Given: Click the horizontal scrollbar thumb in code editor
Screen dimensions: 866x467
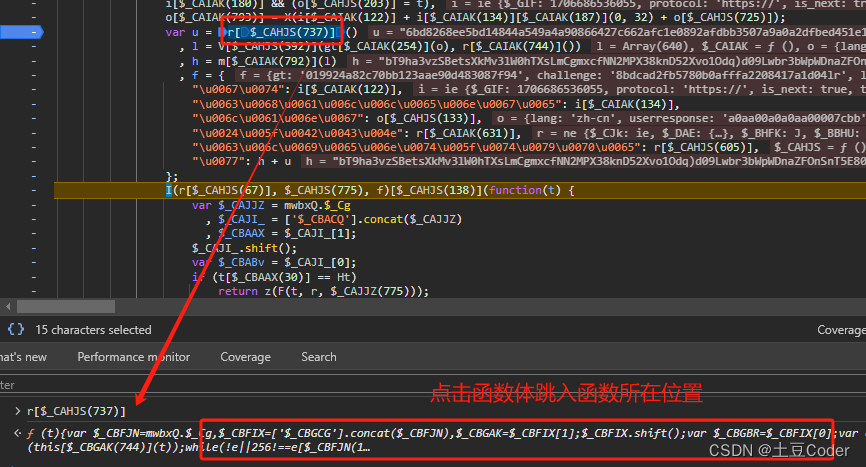Looking at the screenshot, I should [66, 306].
